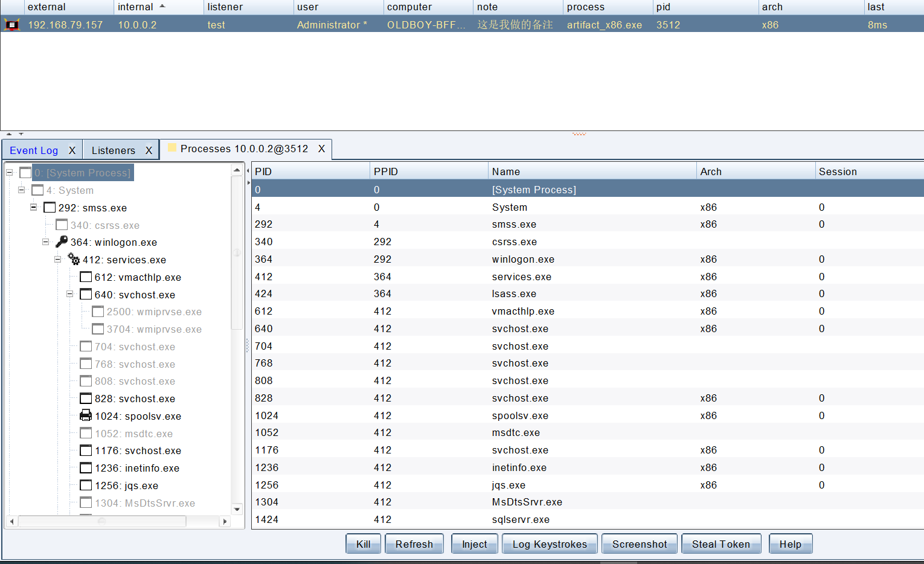Open the Help button
Viewport: 924px width, 564px height.
coord(791,543)
